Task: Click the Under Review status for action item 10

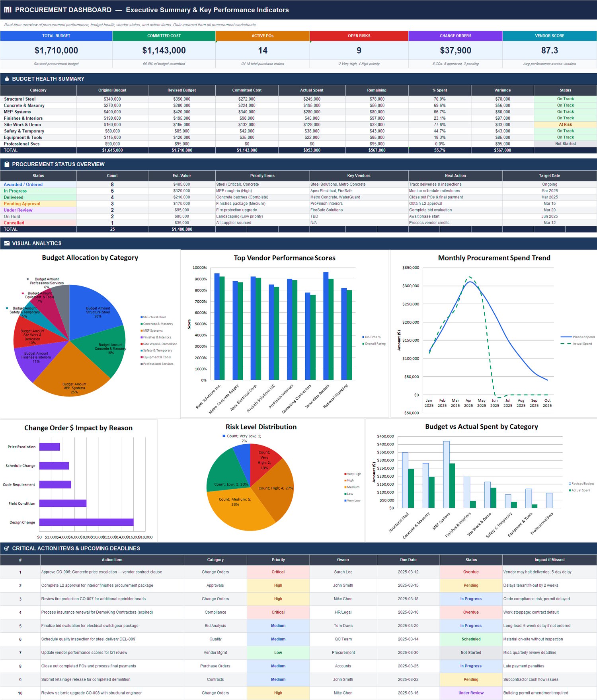Action: pos(471,693)
